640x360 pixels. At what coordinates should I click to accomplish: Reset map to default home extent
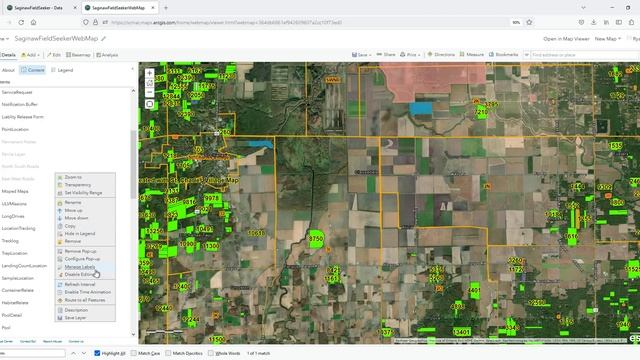tap(149, 83)
